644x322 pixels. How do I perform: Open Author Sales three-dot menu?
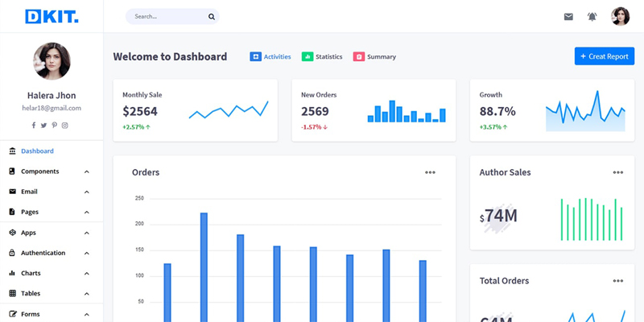point(617,172)
